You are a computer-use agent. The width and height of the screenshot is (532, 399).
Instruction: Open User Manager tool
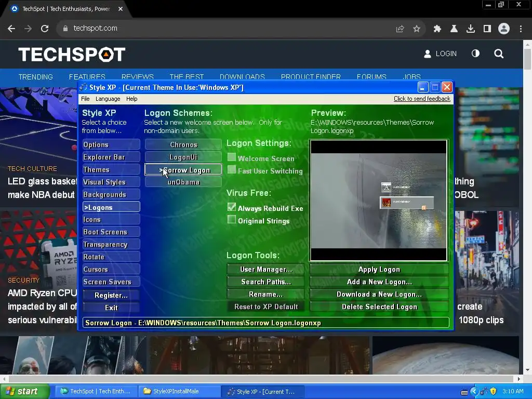266,270
